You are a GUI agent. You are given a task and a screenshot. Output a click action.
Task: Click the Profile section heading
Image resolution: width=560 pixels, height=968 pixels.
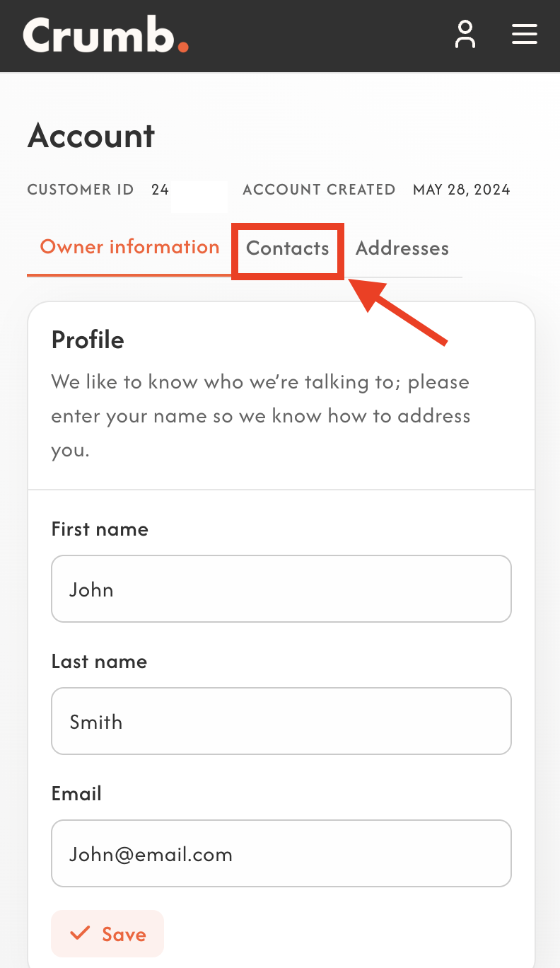(x=88, y=340)
